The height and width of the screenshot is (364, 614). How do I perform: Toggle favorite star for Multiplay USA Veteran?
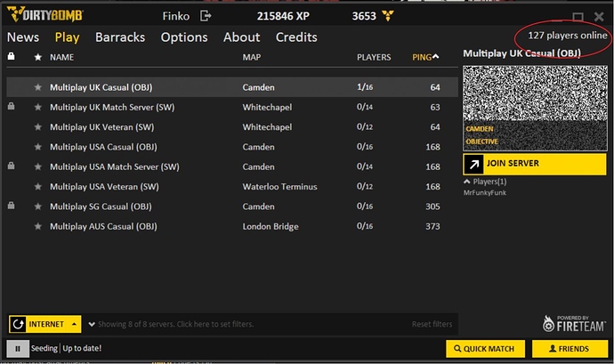(x=37, y=187)
